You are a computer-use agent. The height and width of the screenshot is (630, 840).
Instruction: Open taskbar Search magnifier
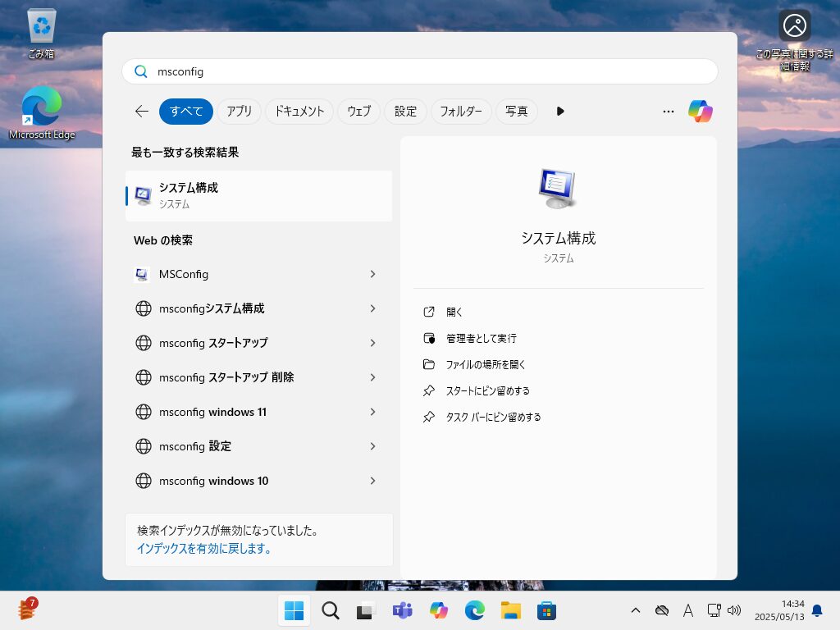point(330,610)
